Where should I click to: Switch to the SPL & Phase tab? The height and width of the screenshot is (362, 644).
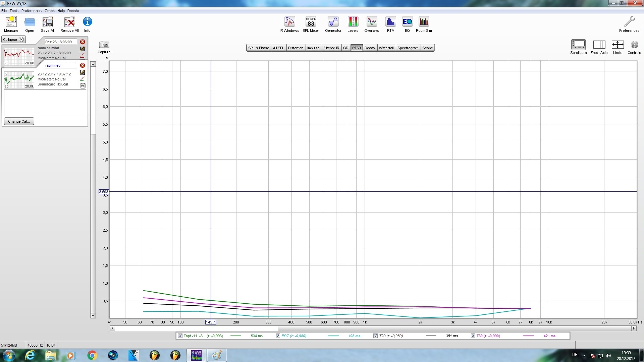point(259,48)
